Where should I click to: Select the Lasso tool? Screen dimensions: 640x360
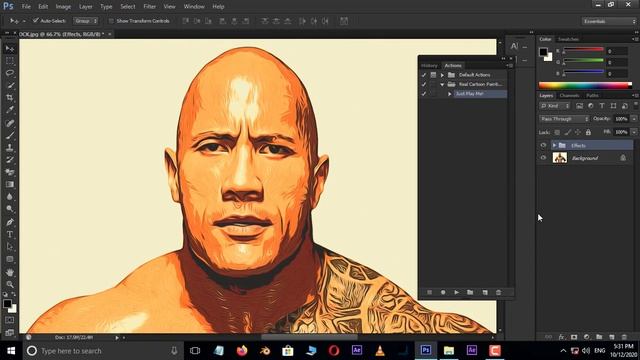tap(10, 73)
